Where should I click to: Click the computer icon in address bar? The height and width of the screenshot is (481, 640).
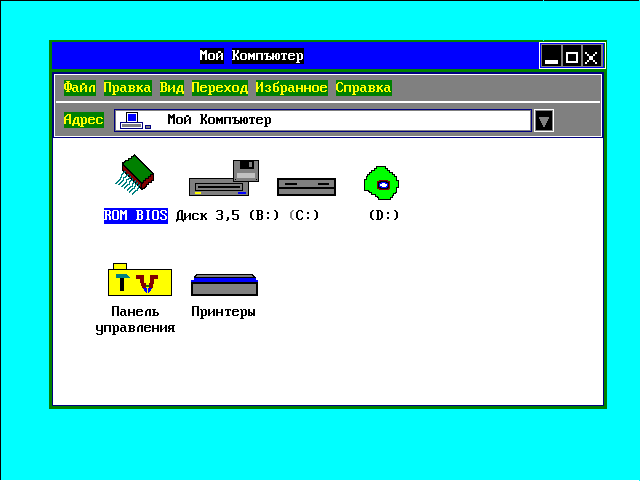point(136,120)
